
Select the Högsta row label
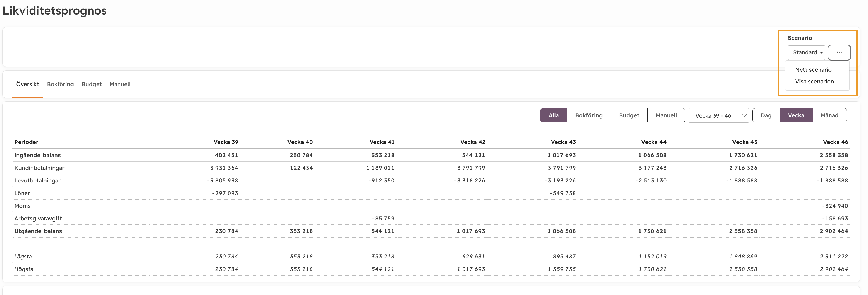coord(24,269)
